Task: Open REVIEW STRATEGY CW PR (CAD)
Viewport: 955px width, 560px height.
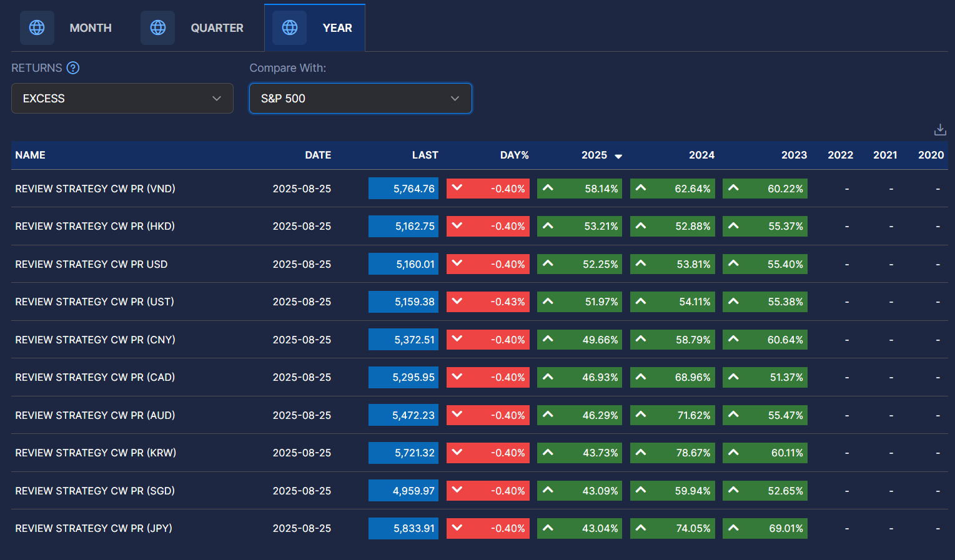Action: tap(95, 377)
